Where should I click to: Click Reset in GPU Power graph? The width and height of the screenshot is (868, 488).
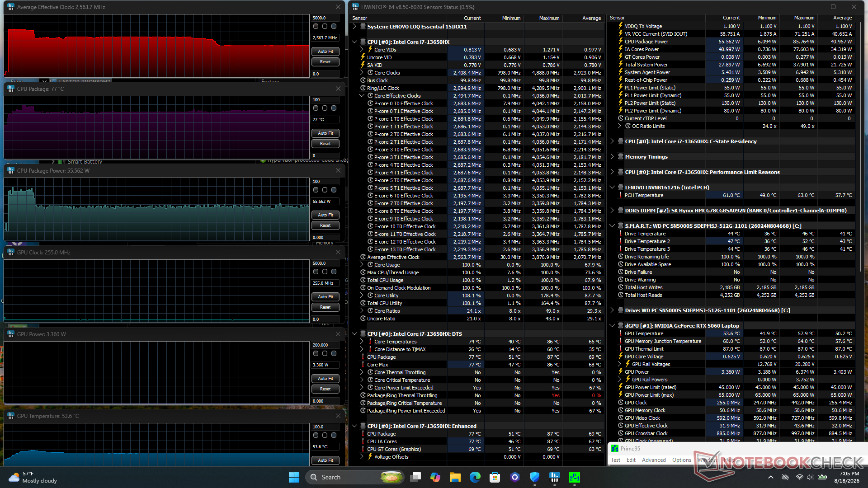pyautogui.click(x=325, y=389)
